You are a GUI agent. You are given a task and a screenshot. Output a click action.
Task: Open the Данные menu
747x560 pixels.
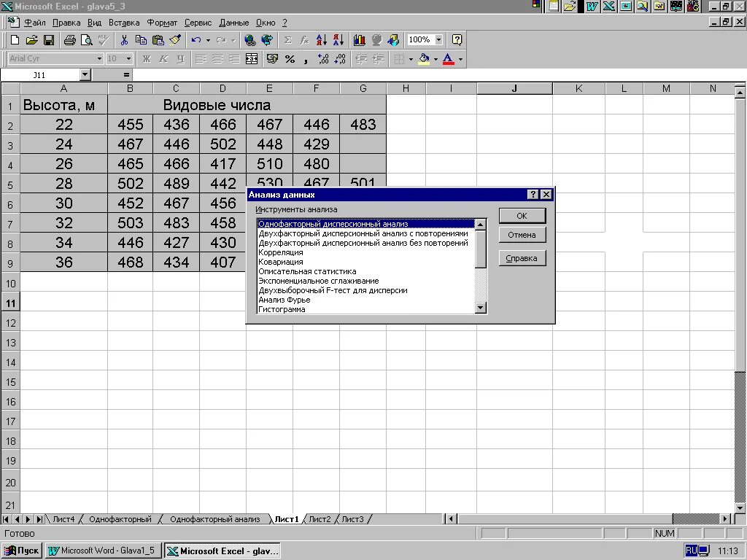234,23
